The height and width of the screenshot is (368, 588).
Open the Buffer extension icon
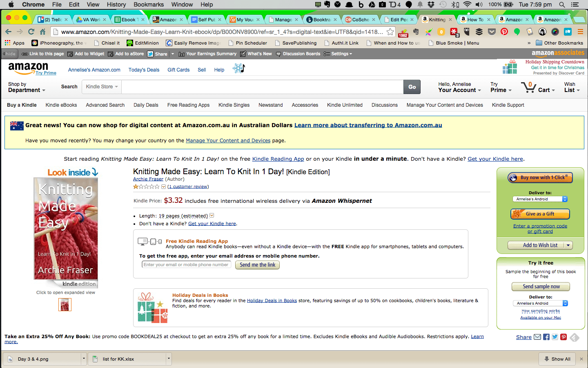[x=479, y=31]
